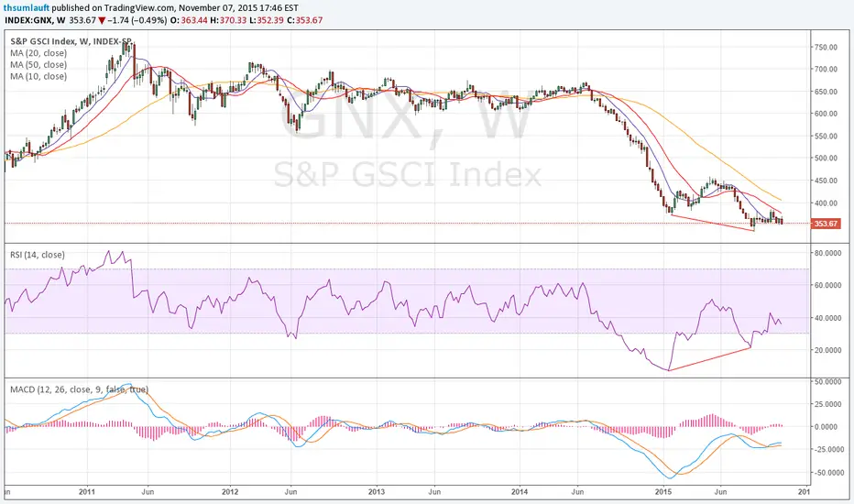Viewport: 854px width, 504px height.
Task: Click the 750.00 price axis label
Action: coord(826,48)
